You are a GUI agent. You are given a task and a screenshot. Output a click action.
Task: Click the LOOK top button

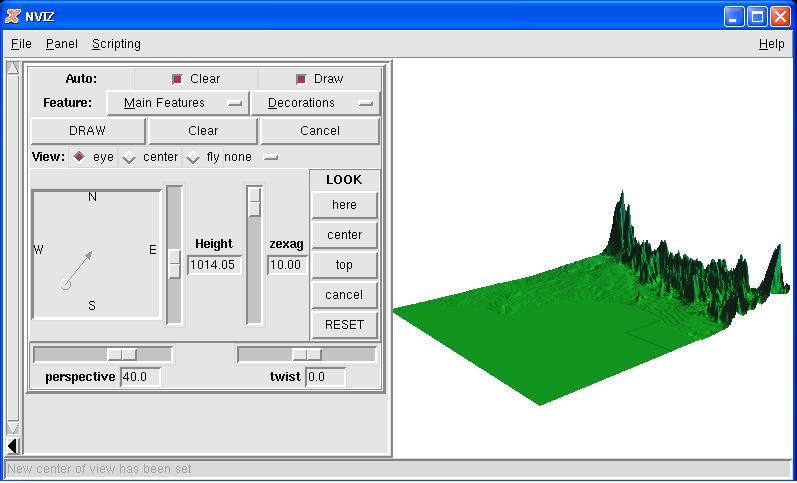(x=344, y=265)
